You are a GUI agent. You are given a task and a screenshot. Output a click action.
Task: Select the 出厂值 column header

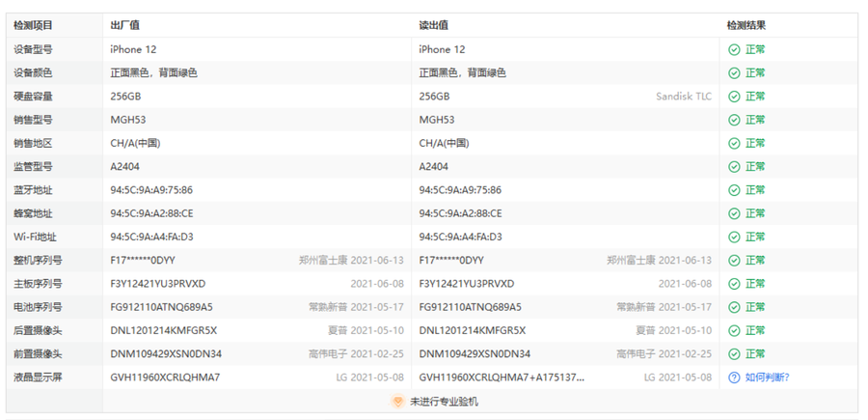click(124, 25)
